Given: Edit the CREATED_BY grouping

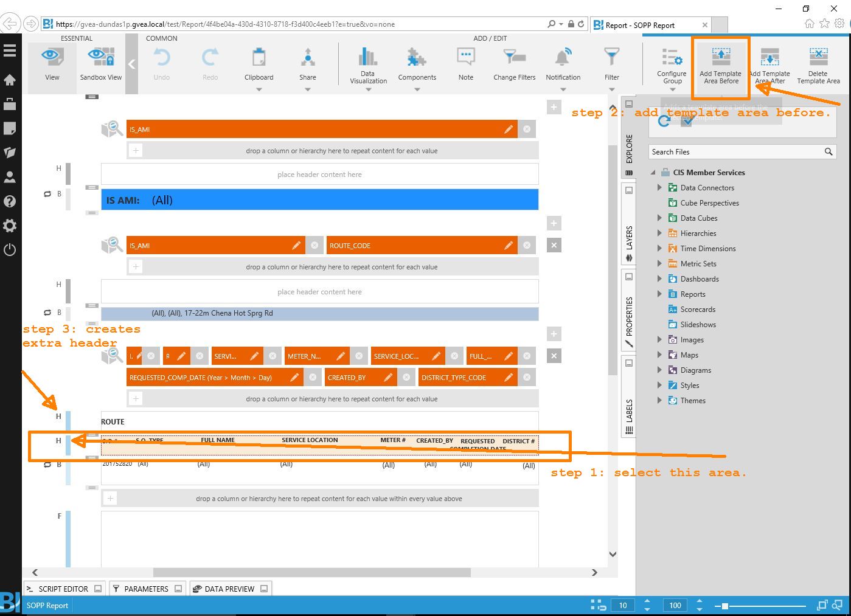Looking at the screenshot, I should tap(387, 378).
